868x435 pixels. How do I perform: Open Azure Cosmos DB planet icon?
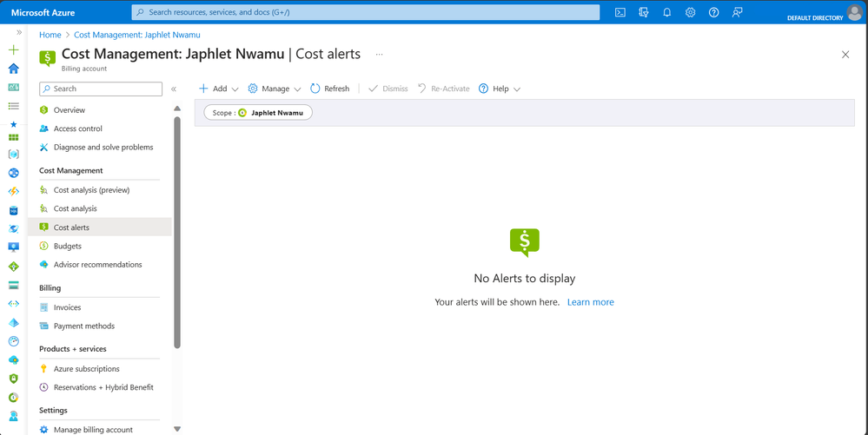coord(14,229)
